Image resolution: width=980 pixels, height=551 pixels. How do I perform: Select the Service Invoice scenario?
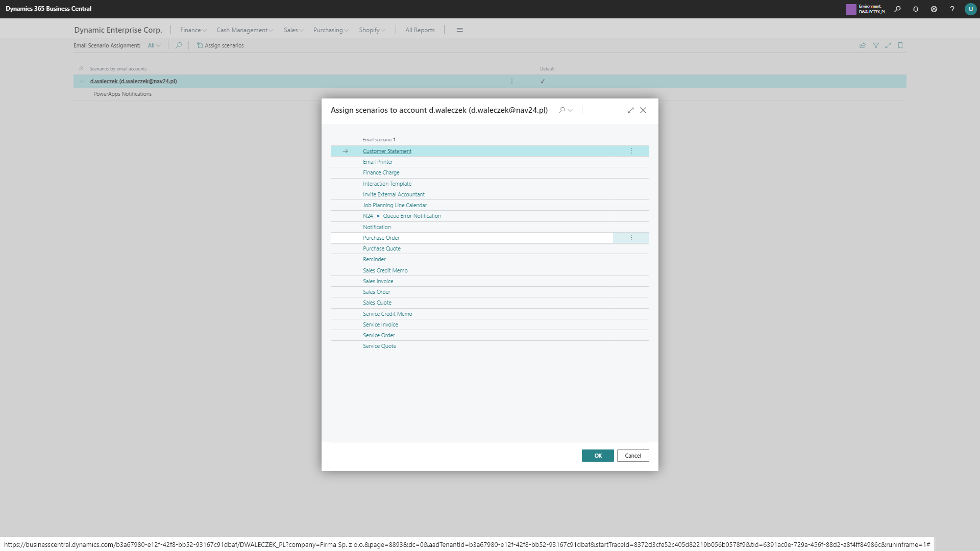pos(380,324)
